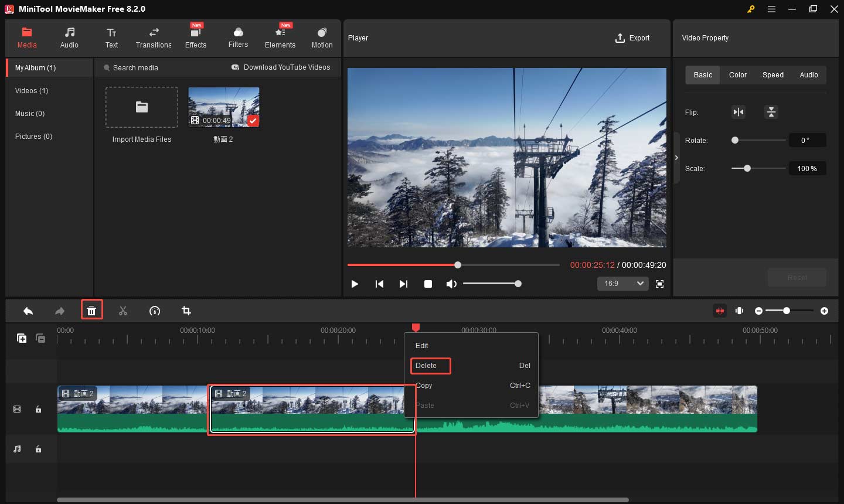Switch to Basic property tab
The width and height of the screenshot is (844, 504).
pyautogui.click(x=703, y=75)
